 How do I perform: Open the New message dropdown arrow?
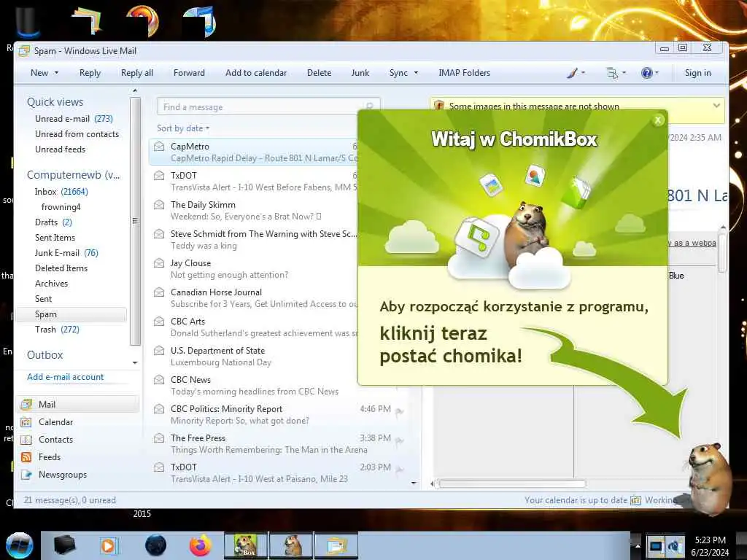click(x=57, y=73)
